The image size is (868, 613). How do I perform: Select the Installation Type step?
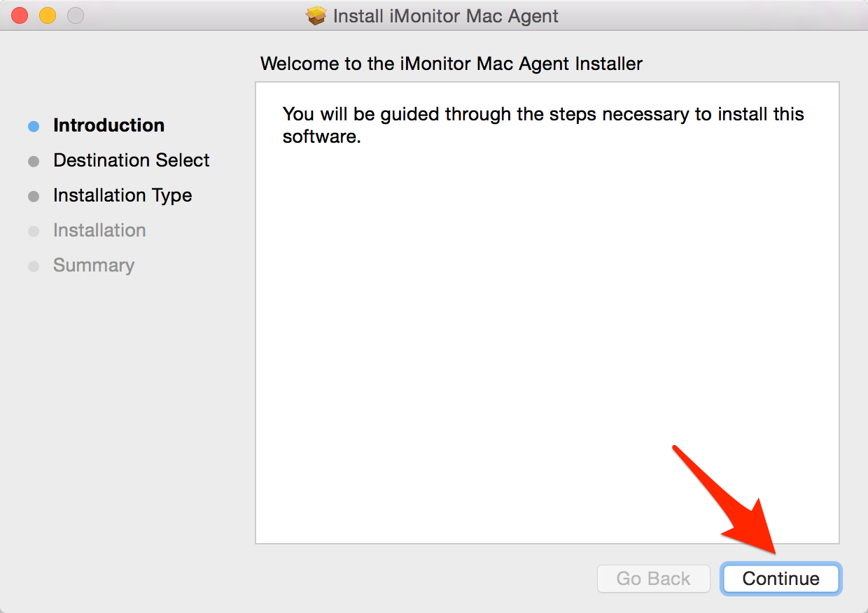coord(122,196)
